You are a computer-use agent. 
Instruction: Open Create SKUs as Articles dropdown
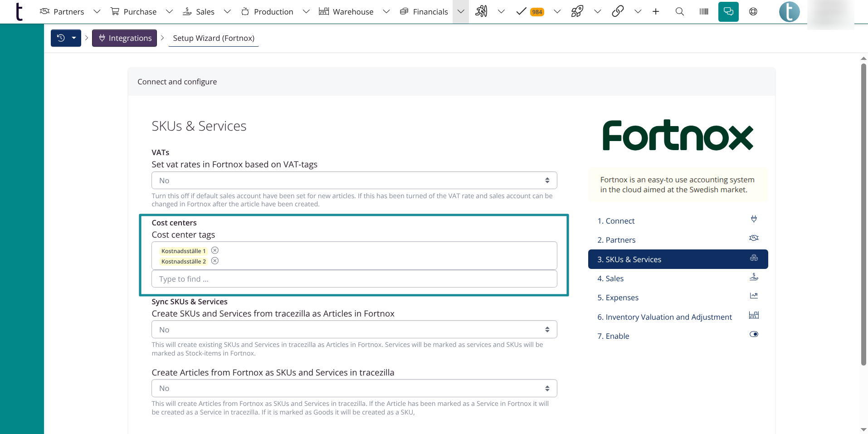(354, 330)
